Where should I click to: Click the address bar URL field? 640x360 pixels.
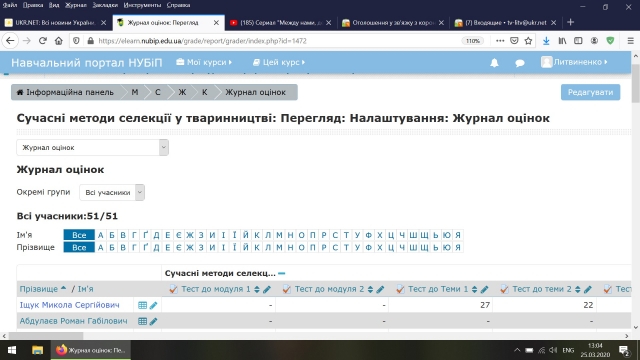click(278, 41)
